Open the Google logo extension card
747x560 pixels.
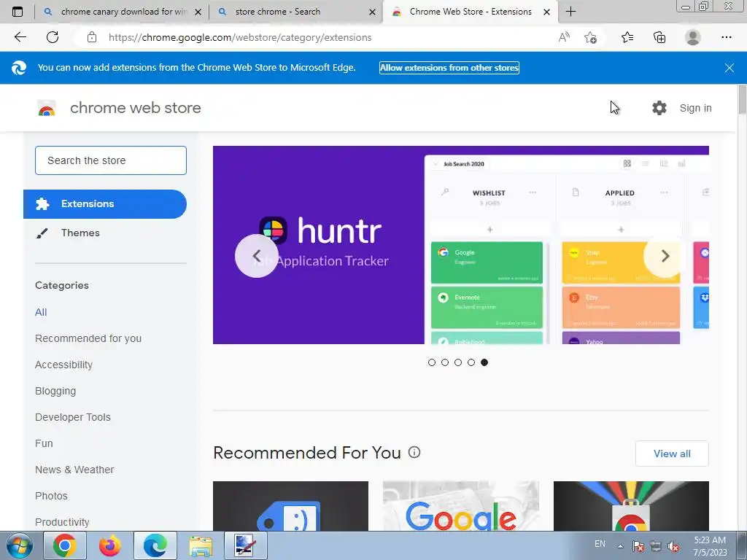461,506
